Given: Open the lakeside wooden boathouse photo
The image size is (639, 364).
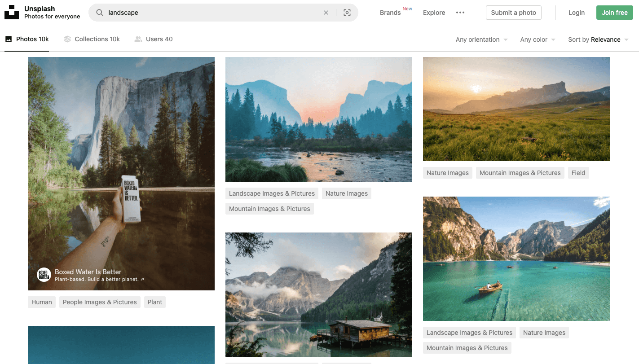Looking at the screenshot, I should 319,294.
